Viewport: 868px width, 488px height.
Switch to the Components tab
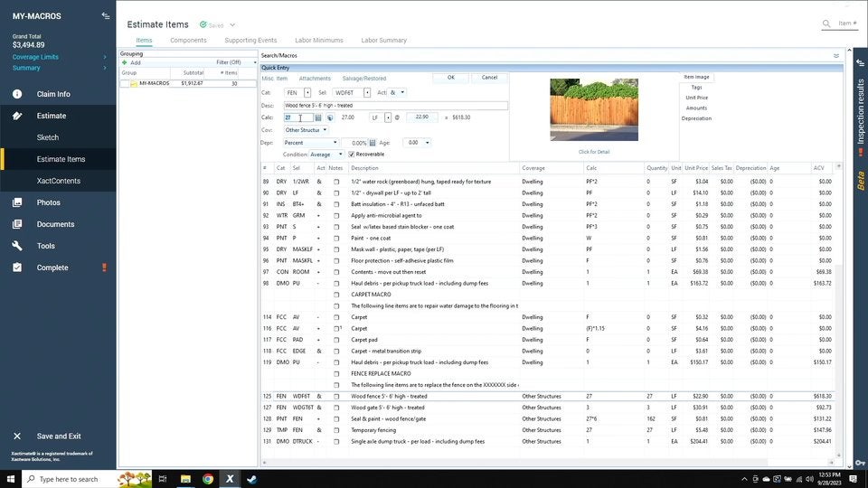tap(188, 40)
